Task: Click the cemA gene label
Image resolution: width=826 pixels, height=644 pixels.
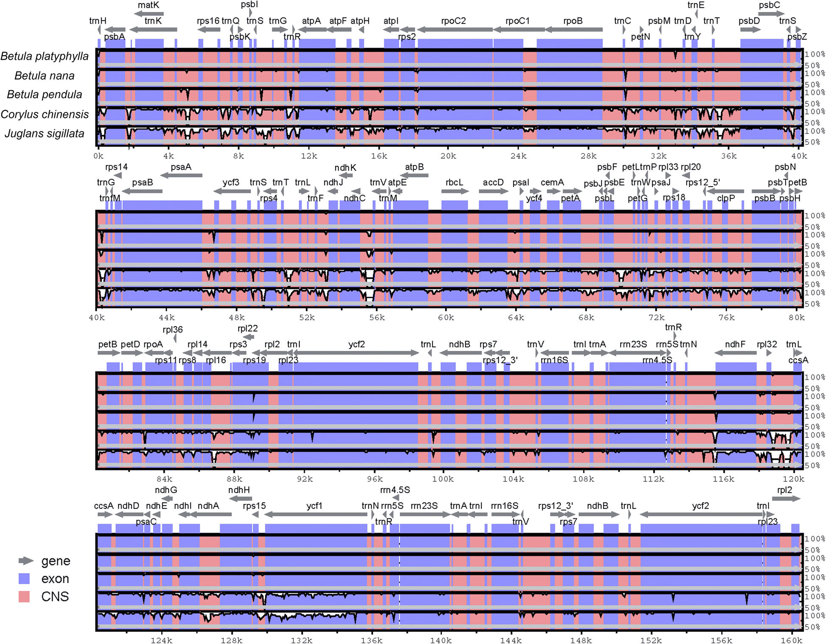Action: click(552, 182)
